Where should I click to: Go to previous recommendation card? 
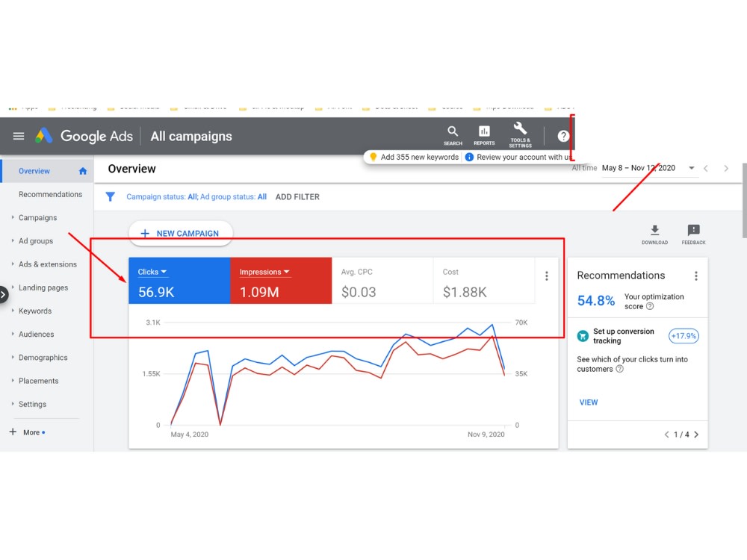click(666, 435)
